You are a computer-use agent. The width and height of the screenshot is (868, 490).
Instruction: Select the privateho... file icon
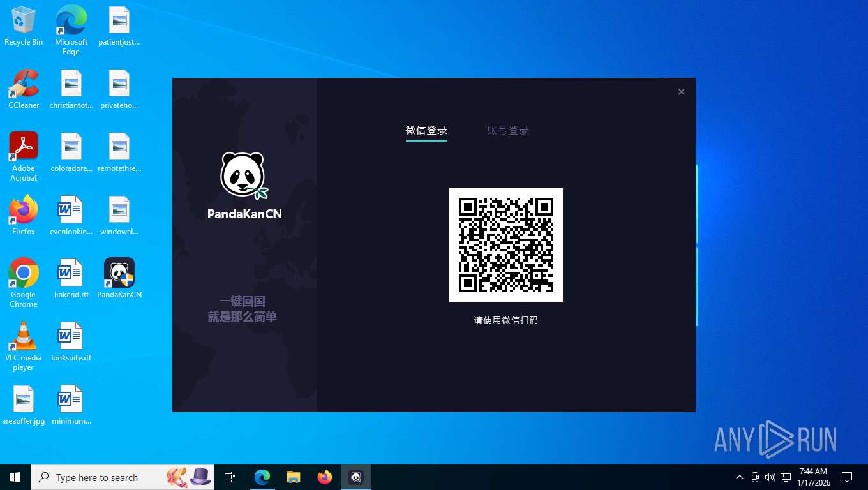(119, 89)
